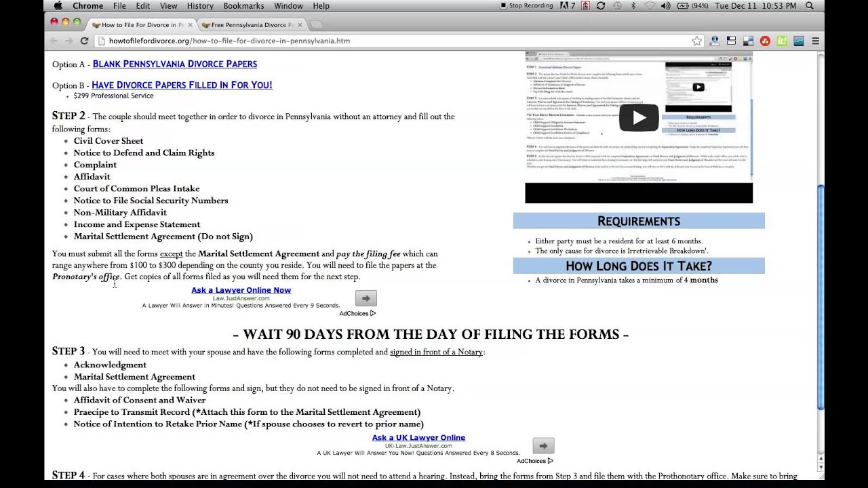Open the History menu
This screenshot has width=868, height=488.
[x=200, y=5]
